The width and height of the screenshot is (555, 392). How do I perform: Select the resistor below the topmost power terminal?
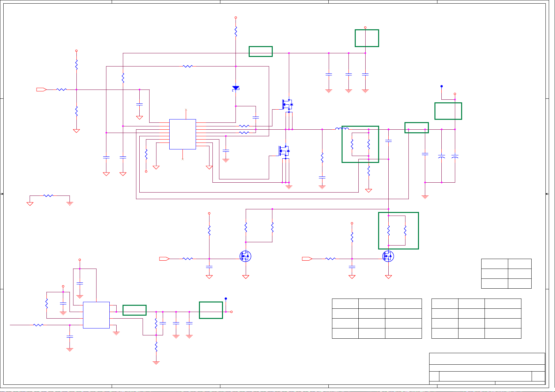point(236,32)
